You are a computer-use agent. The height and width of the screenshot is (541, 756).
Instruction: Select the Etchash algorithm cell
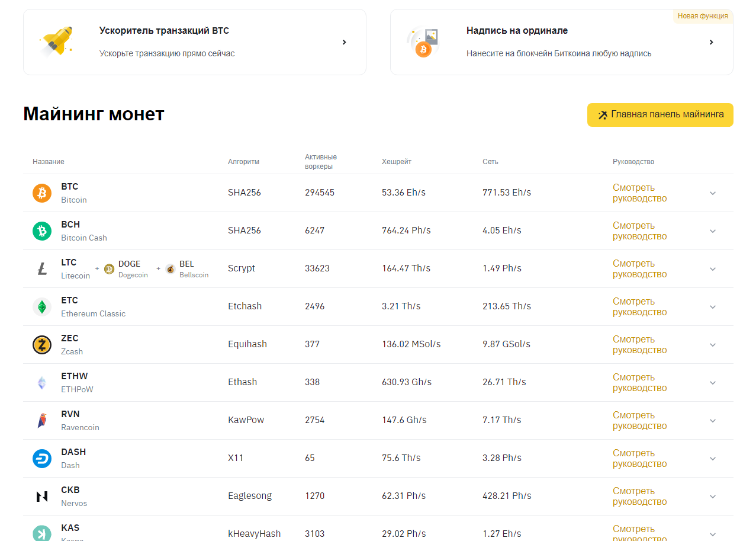pos(245,306)
